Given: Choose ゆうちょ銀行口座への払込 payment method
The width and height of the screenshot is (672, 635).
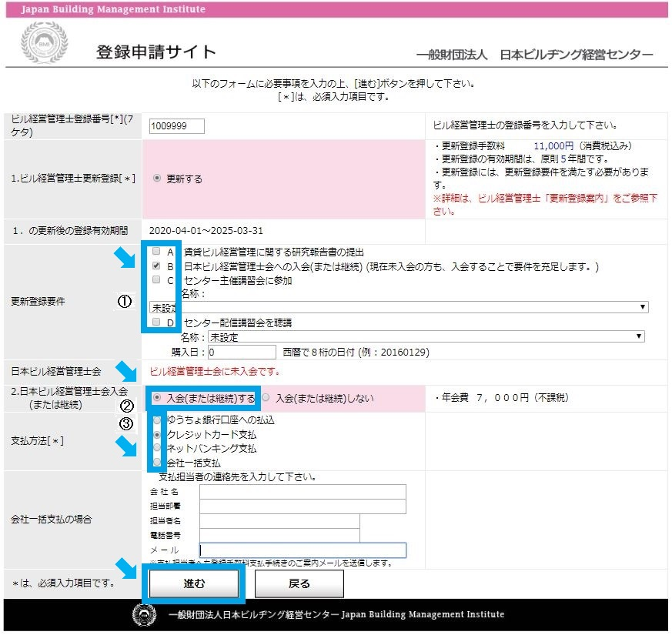Looking at the screenshot, I should tap(157, 420).
